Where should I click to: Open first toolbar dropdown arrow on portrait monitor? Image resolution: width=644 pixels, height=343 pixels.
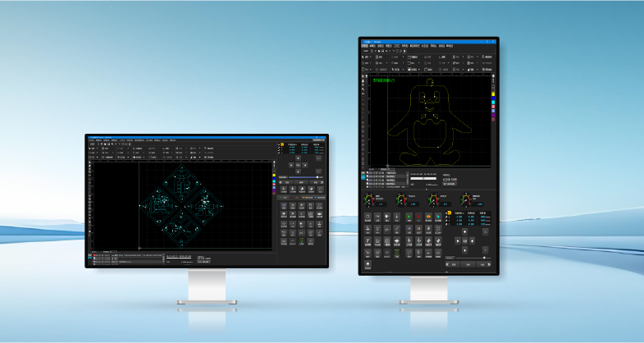coord(369,56)
